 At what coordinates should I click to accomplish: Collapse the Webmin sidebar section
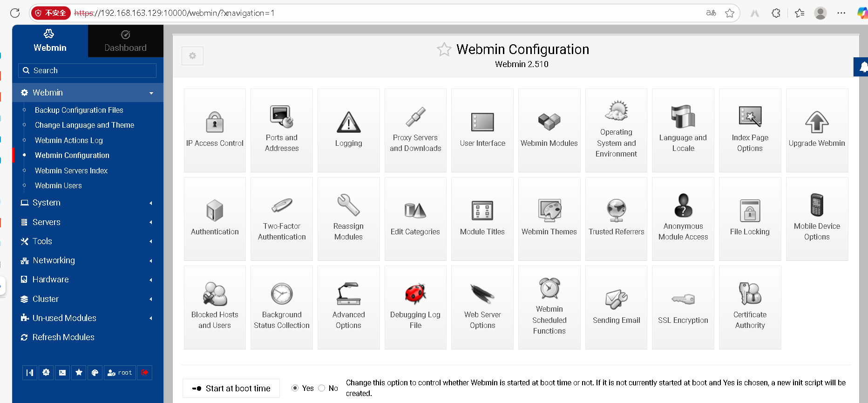[x=88, y=93]
